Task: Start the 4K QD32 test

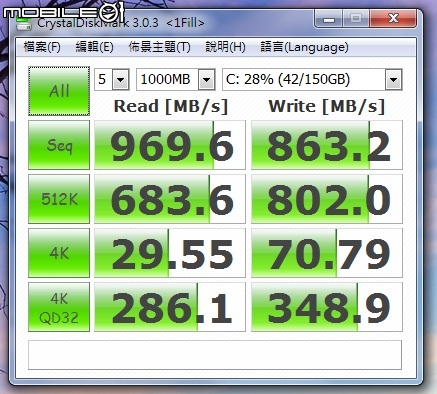Action: [59, 307]
